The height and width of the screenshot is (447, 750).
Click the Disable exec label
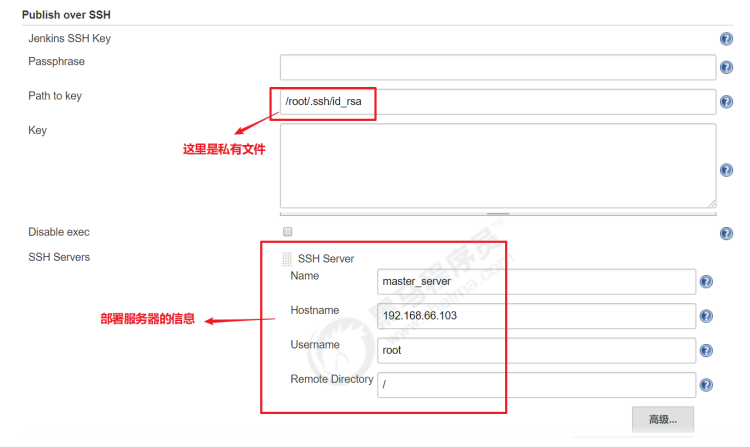tap(59, 232)
